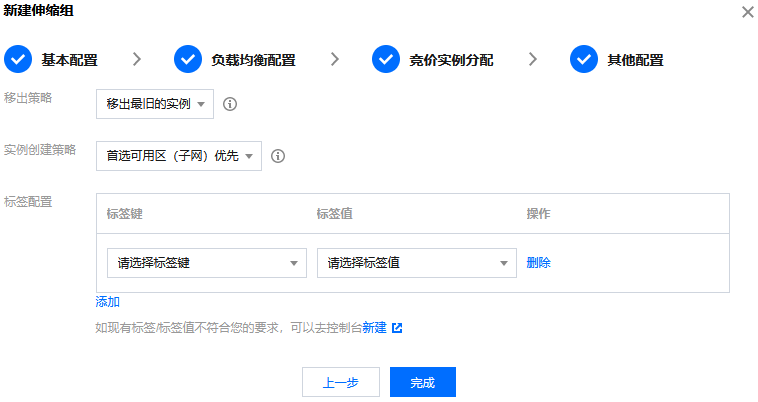Open 新建 link to create tags in console

point(375,328)
